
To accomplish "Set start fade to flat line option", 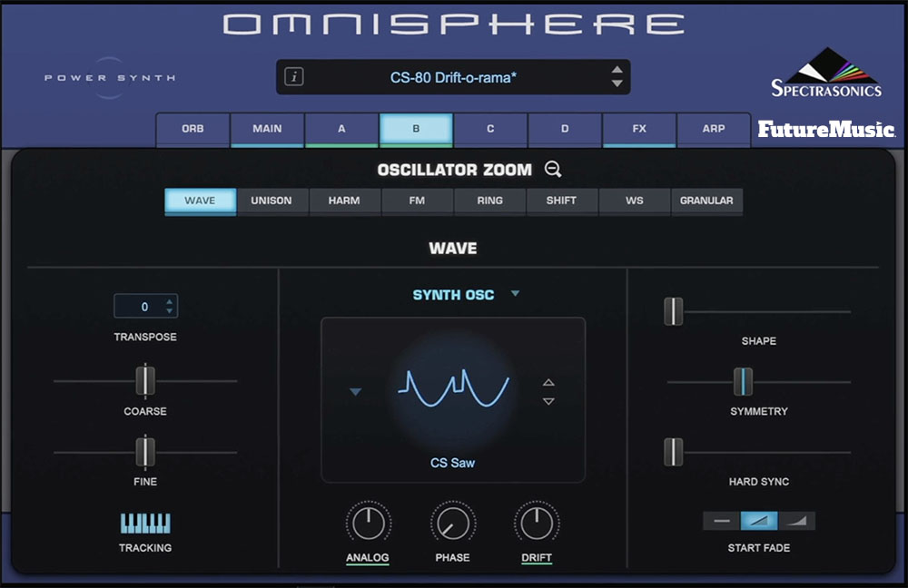I will 722,521.
